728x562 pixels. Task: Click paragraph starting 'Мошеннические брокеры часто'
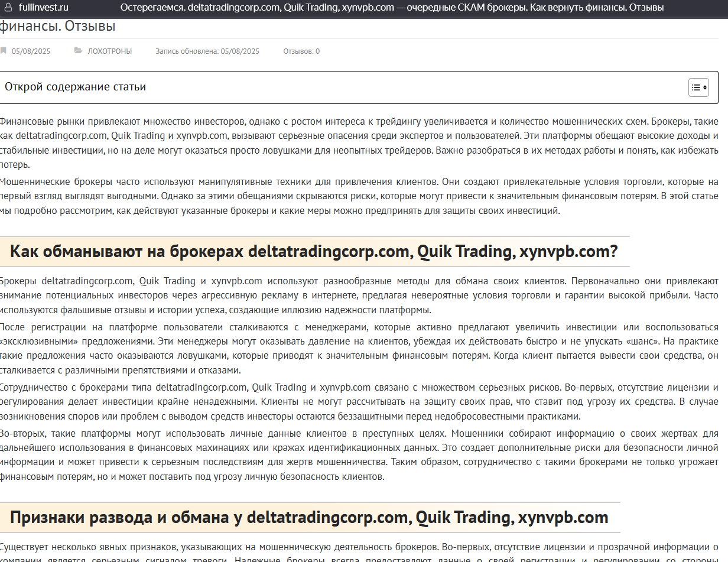[x=359, y=196]
